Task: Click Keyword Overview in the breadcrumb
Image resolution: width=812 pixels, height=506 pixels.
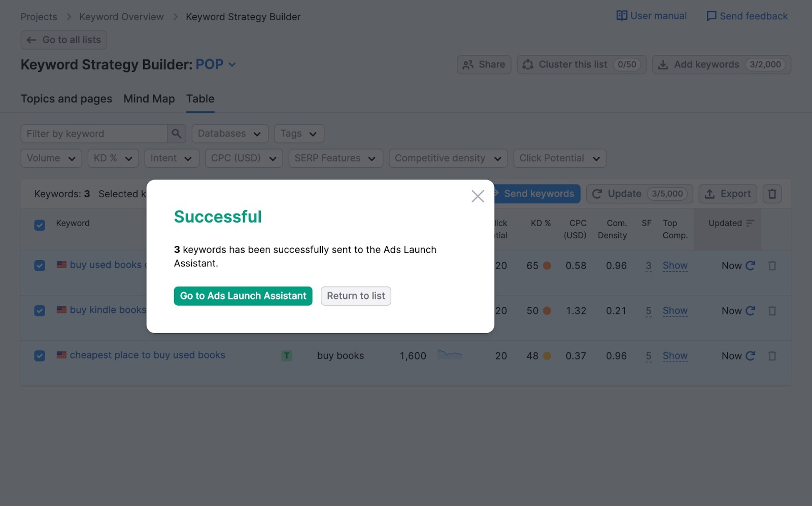Action: (121, 17)
